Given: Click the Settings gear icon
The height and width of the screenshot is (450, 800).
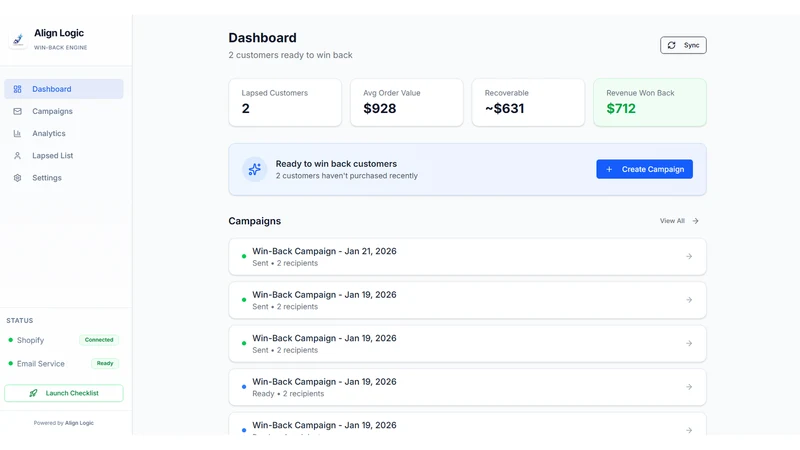Looking at the screenshot, I should pos(17,178).
